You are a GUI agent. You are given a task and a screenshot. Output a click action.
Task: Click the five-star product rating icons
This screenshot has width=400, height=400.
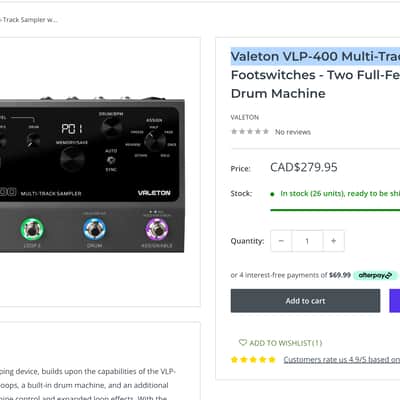250,131
